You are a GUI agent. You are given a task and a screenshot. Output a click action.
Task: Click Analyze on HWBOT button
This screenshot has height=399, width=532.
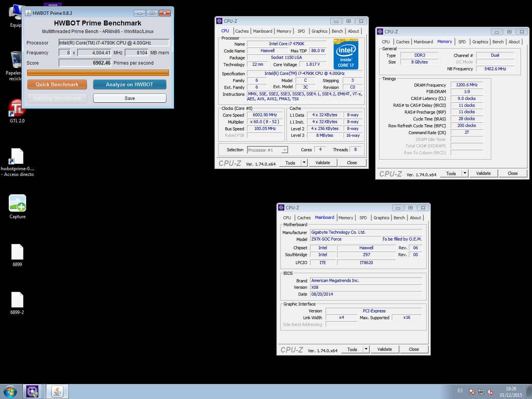coord(130,84)
